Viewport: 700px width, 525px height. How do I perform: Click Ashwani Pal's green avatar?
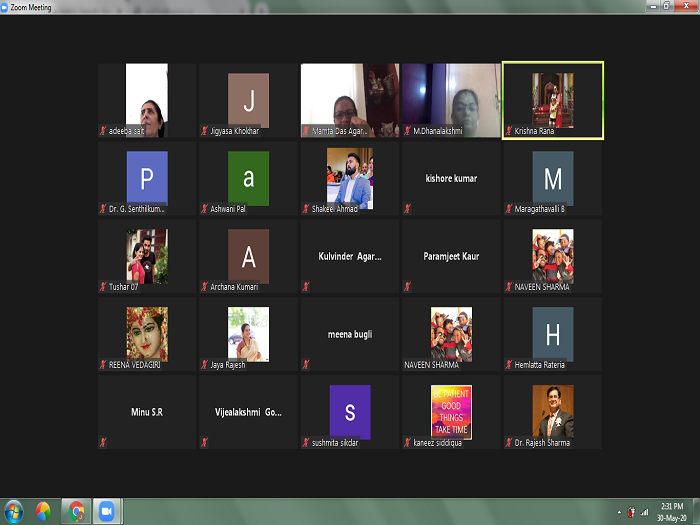point(248,178)
